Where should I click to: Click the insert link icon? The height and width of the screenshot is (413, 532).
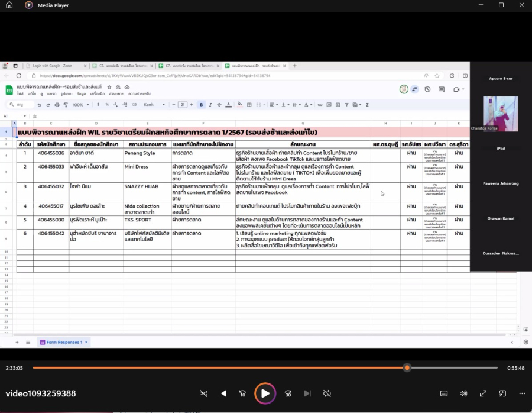click(320, 105)
